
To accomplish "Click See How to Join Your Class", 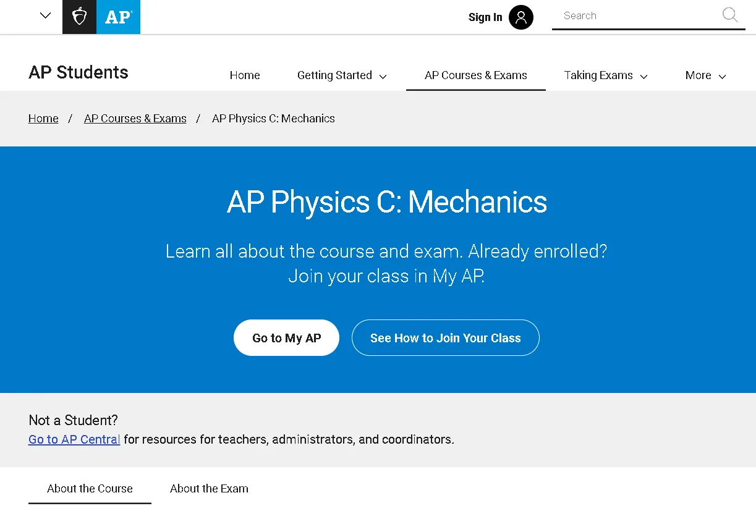I will [445, 337].
